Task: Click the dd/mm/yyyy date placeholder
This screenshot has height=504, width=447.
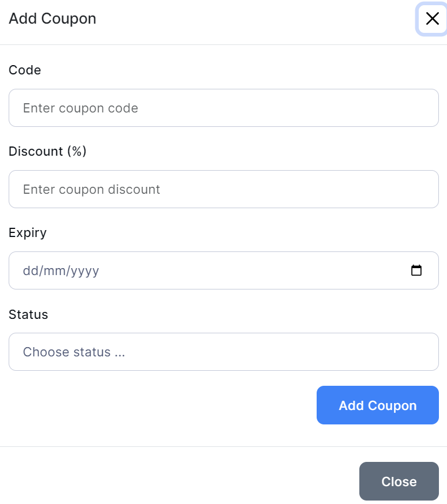Action: click(61, 271)
